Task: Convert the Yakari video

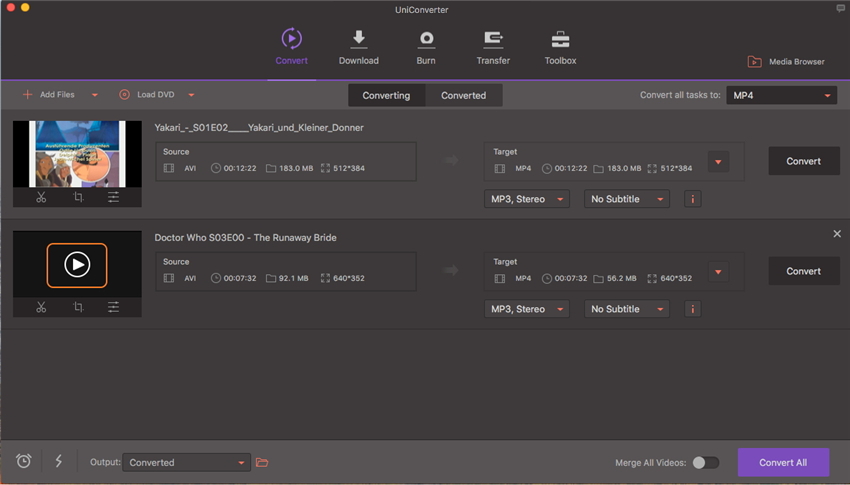Action: point(803,161)
